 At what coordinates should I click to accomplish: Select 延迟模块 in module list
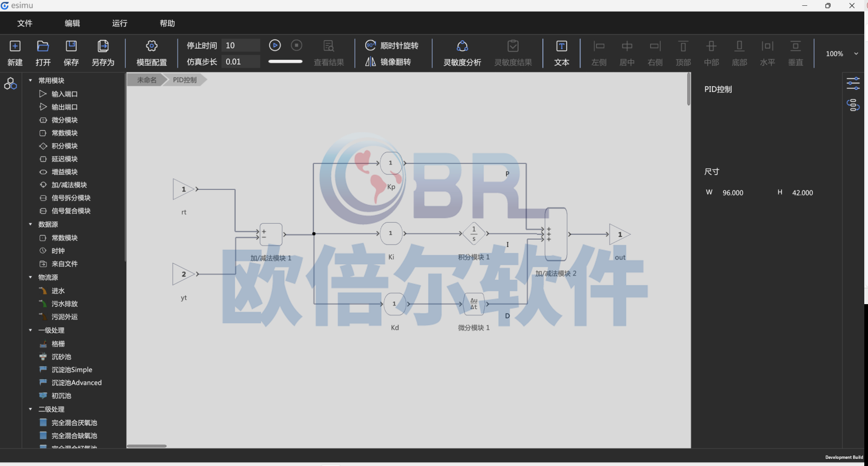pyautogui.click(x=64, y=159)
